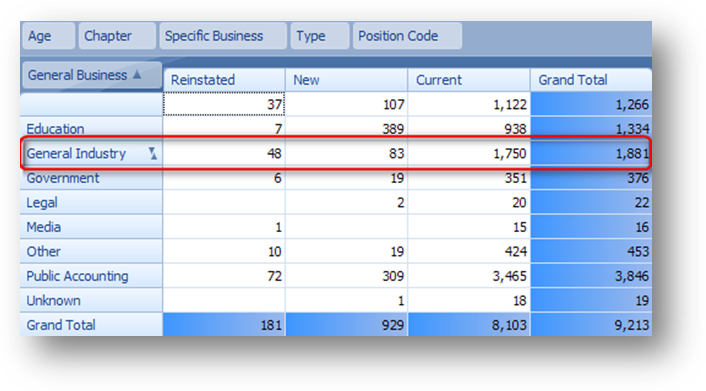
Task: Click the overall grand total cell 9,213
Action: click(591, 325)
